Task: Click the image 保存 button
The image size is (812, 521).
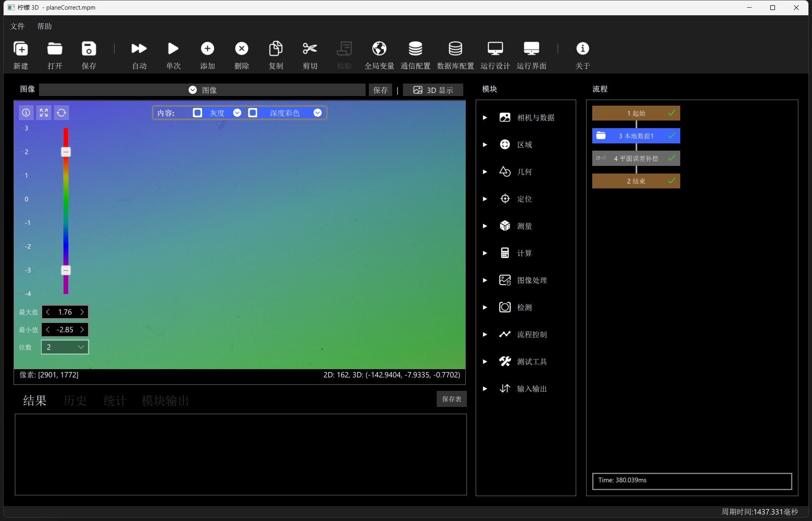Action: [x=380, y=90]
